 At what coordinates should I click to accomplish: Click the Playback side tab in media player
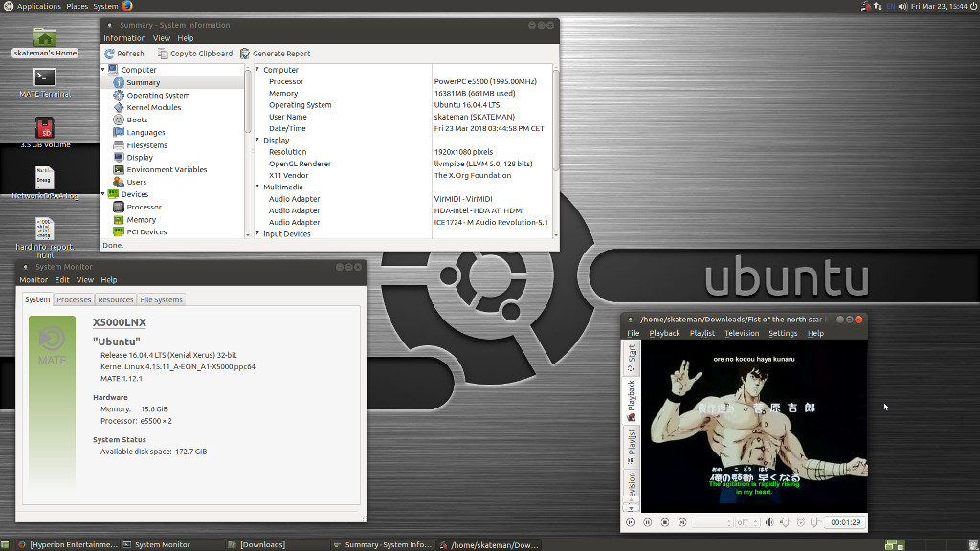pos(632,401)
